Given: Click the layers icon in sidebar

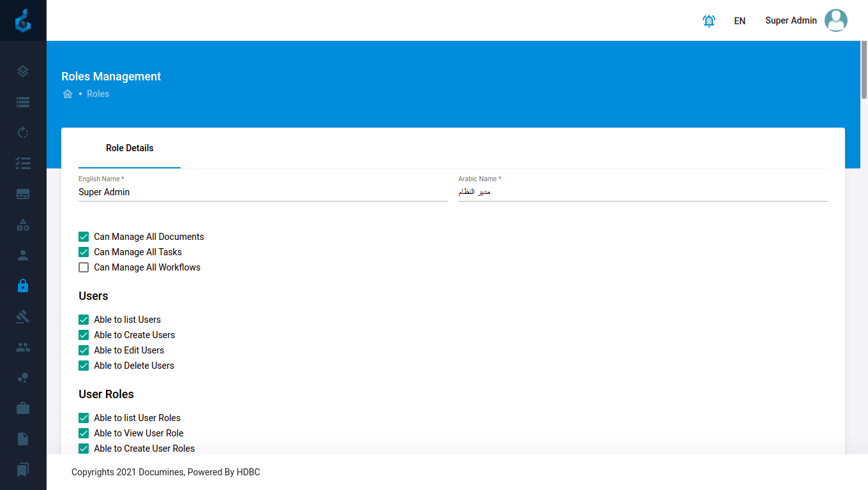Looking at the screenshot, I should (x=23, y=71).
